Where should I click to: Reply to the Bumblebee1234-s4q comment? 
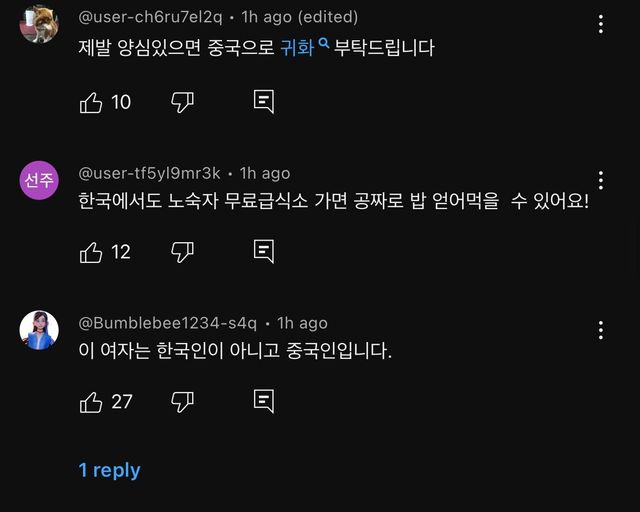coord(264,402)
